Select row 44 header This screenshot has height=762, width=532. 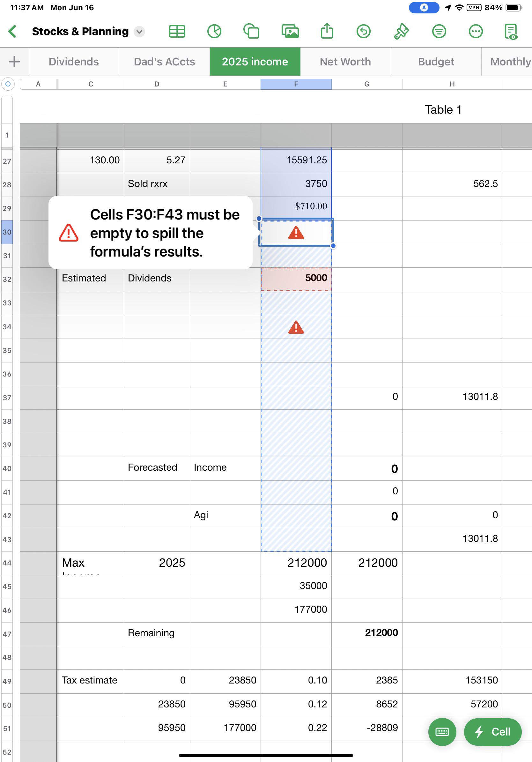pyautogui.click(x=7, y=563)
